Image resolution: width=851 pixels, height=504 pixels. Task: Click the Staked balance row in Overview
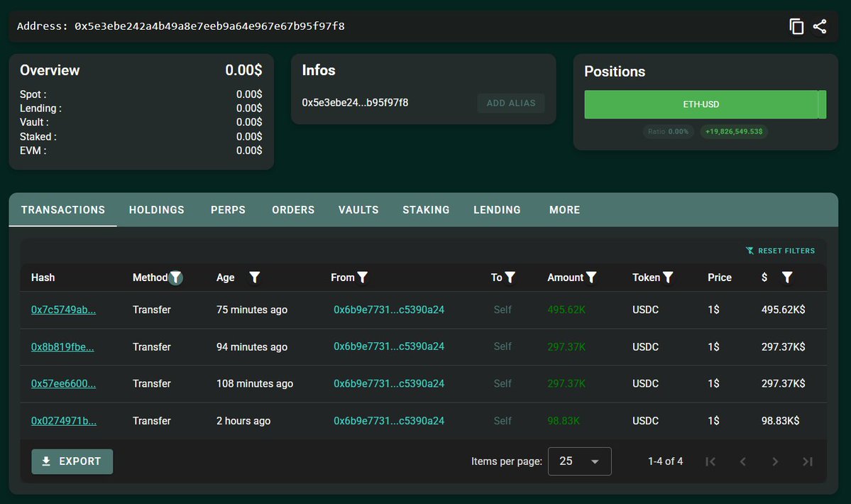coord(141,137)
